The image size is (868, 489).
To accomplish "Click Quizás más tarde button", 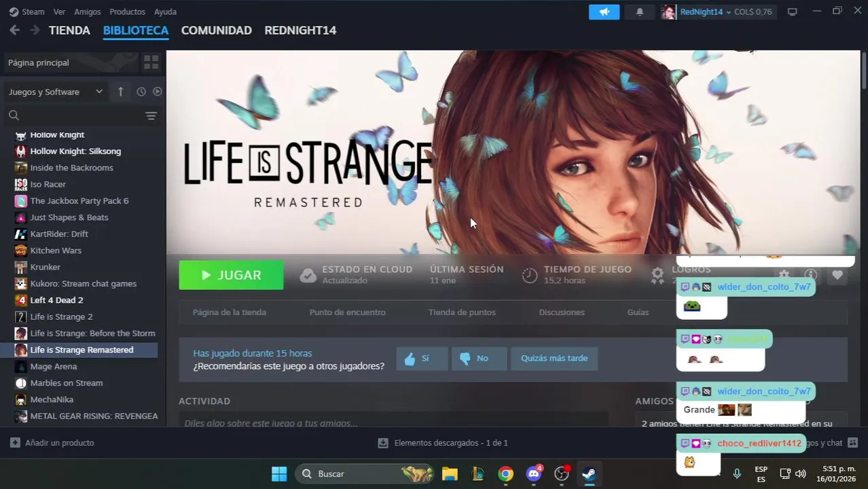I will [x=554, y=359].
